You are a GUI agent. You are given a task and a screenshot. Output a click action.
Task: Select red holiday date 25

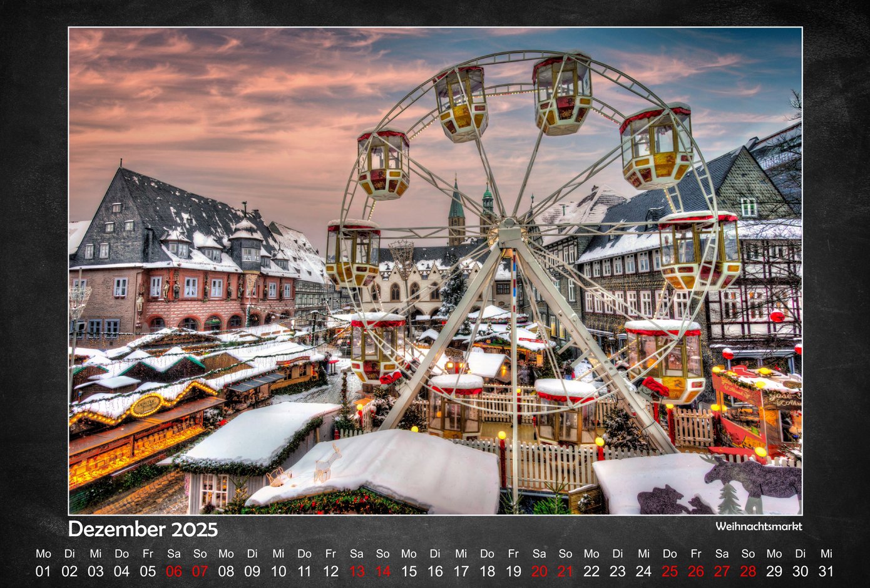tap(670, 571)
